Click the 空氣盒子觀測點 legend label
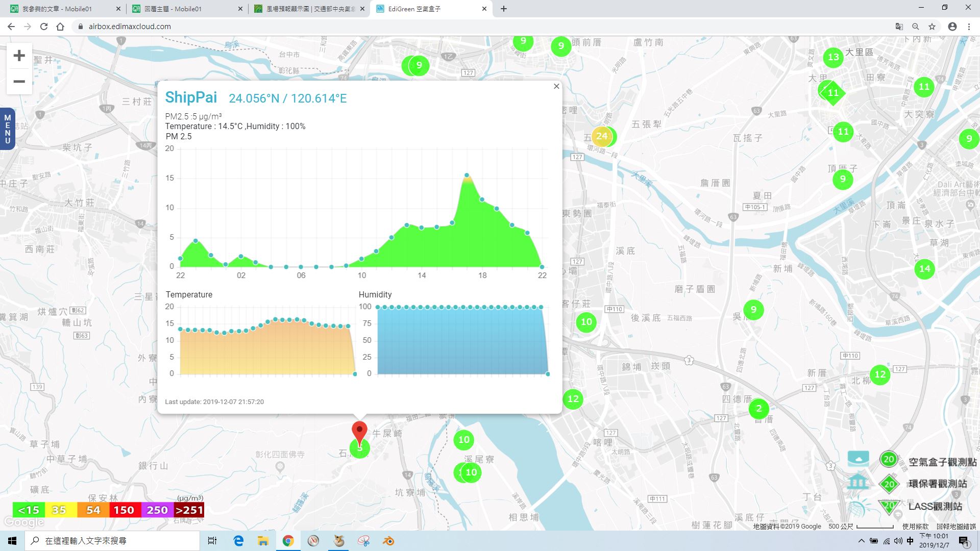The width and height of the screenshot is (980, 551). tap(942, 462)
